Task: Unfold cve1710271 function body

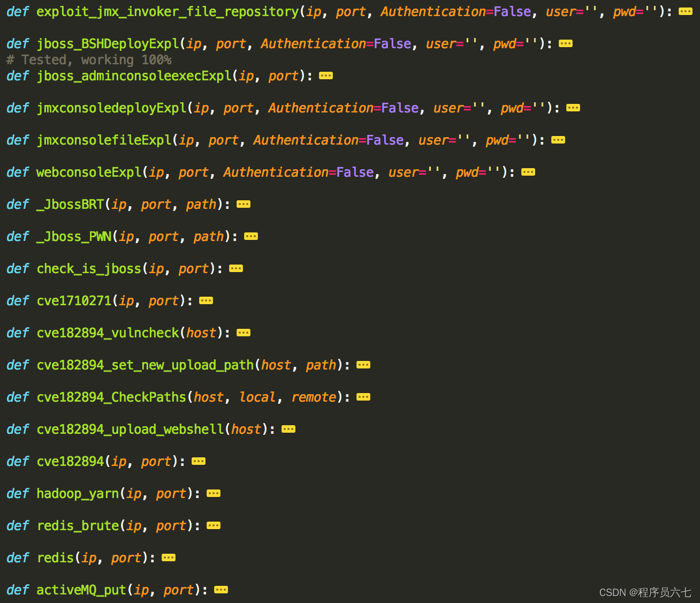Action: [206, 300]
